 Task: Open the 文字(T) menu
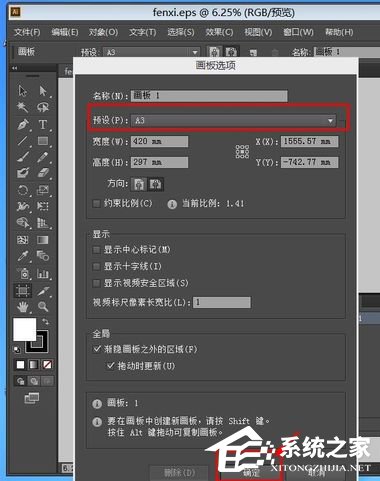[x=143, y=32]
